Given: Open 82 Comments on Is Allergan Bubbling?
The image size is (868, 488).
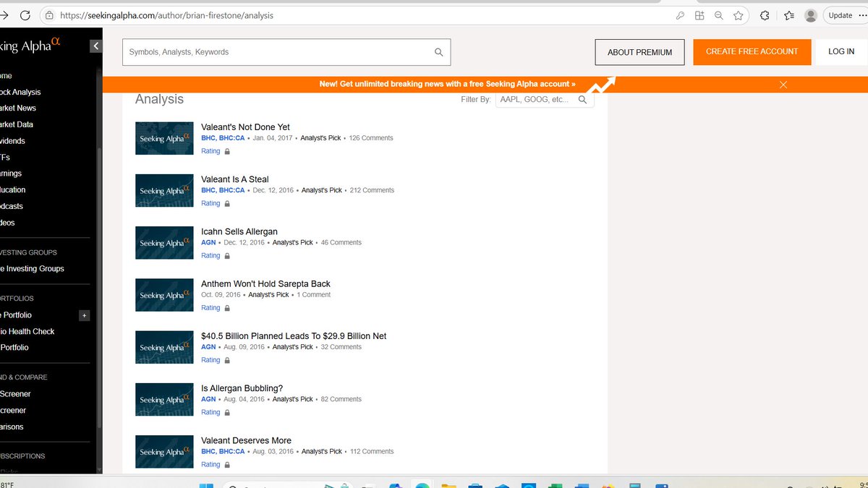Looking at the screenshot, I should coord(341,399).
